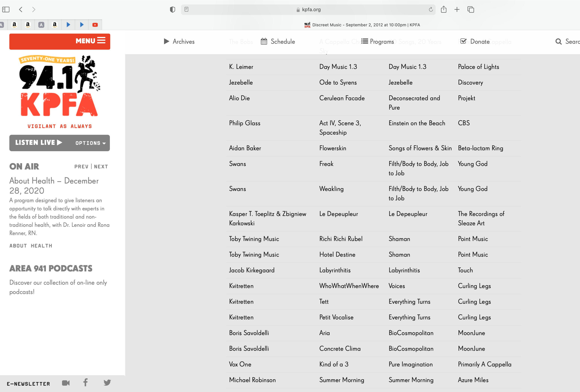Open About Health – December 28, 2020
This screenshot has width=580, height=392.
54,186
